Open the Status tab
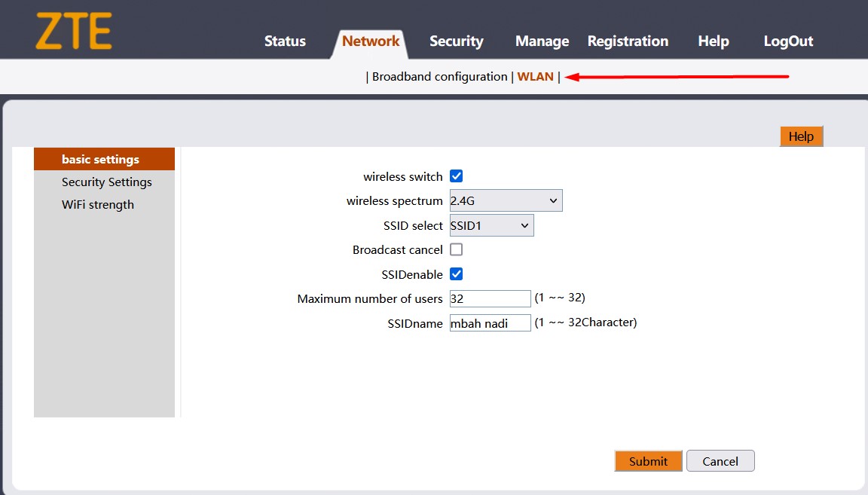868x495 pixels. click(285, 41)
